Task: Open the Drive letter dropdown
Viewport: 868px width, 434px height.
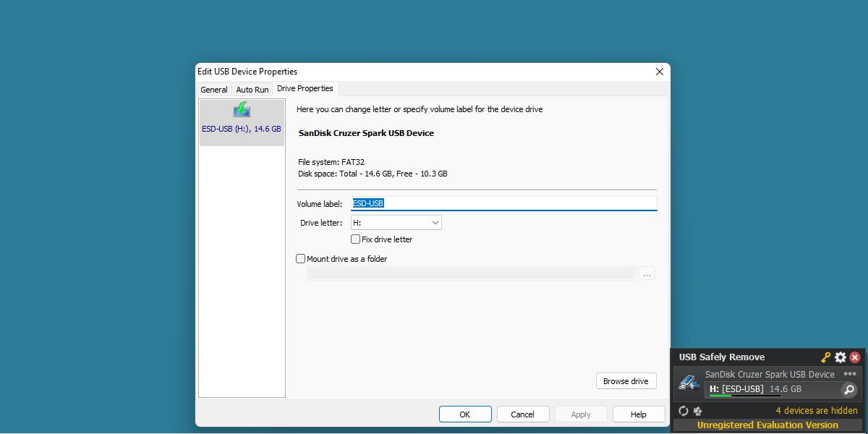Action: click(x=396, y=223)
